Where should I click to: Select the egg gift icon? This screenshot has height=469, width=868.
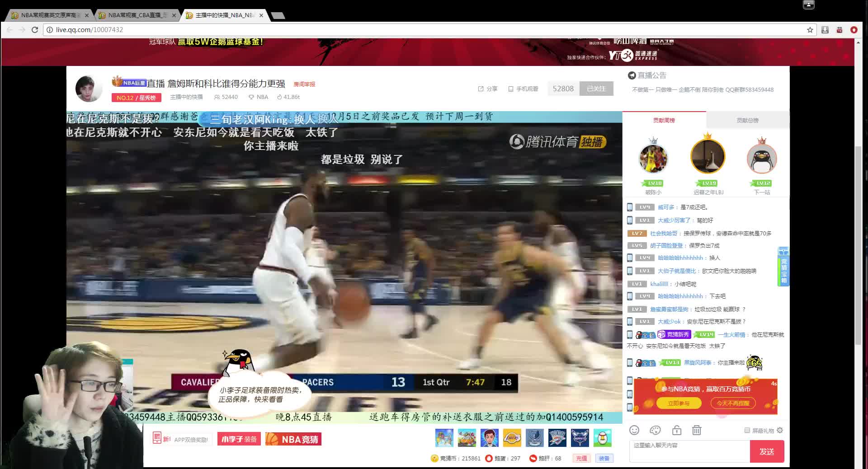point(602,438)
